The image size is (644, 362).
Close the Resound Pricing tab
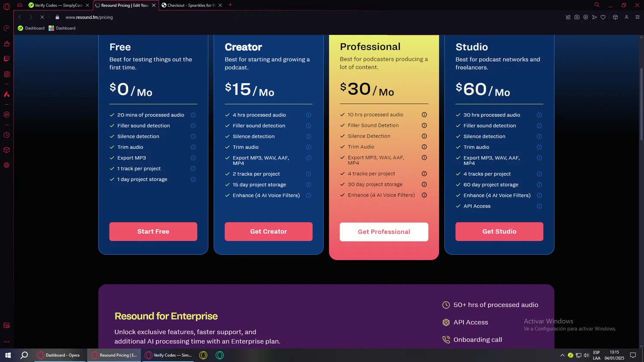click(154, 5)
